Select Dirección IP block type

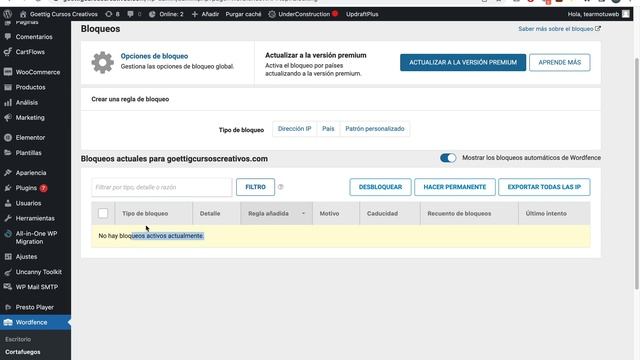coord(294,129)
